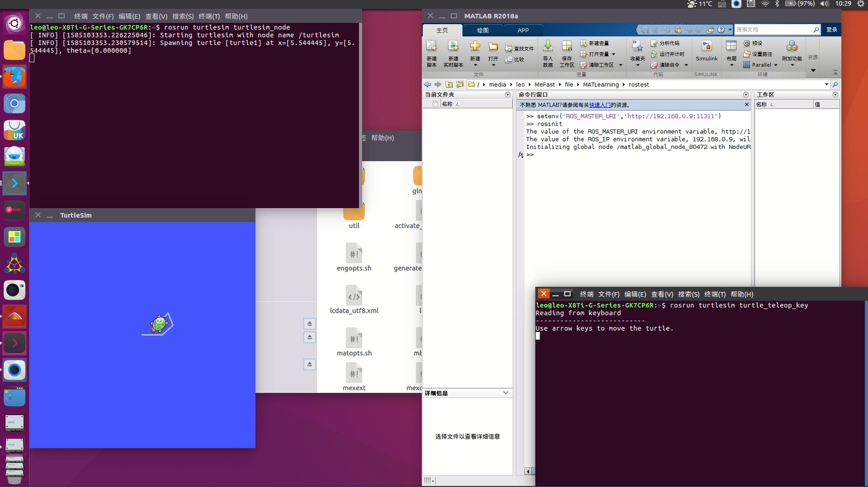Screen dimensions: 868x487
Task: Collapse the 命令行窗口 panel via its chevron
Action: [x=745, y=95]
